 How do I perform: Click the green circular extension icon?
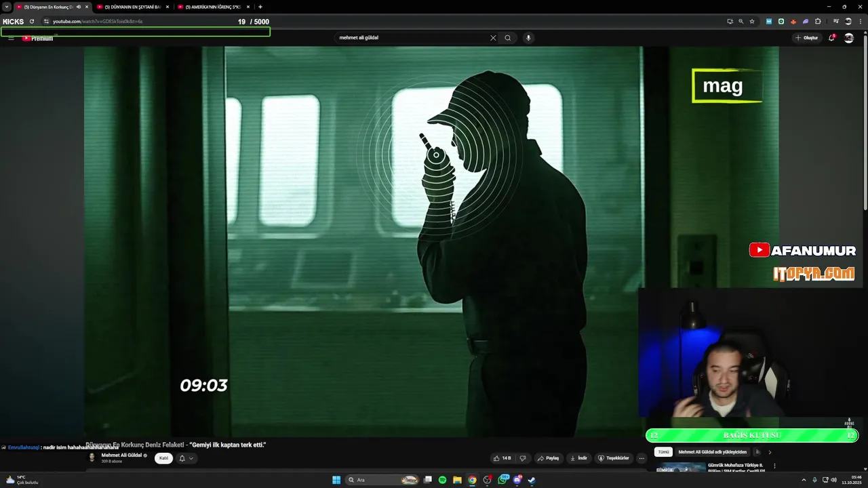pyautogui.click(x=781, y=22)
